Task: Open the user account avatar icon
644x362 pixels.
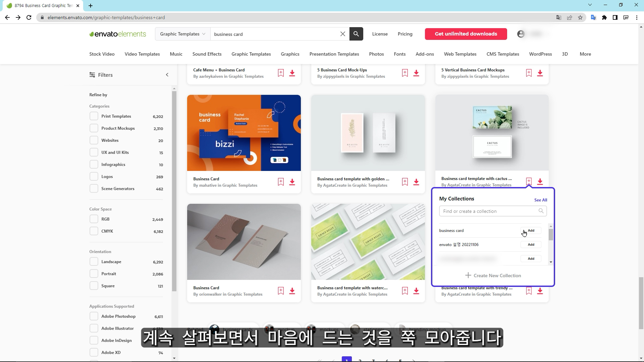Action: [521, 34]
